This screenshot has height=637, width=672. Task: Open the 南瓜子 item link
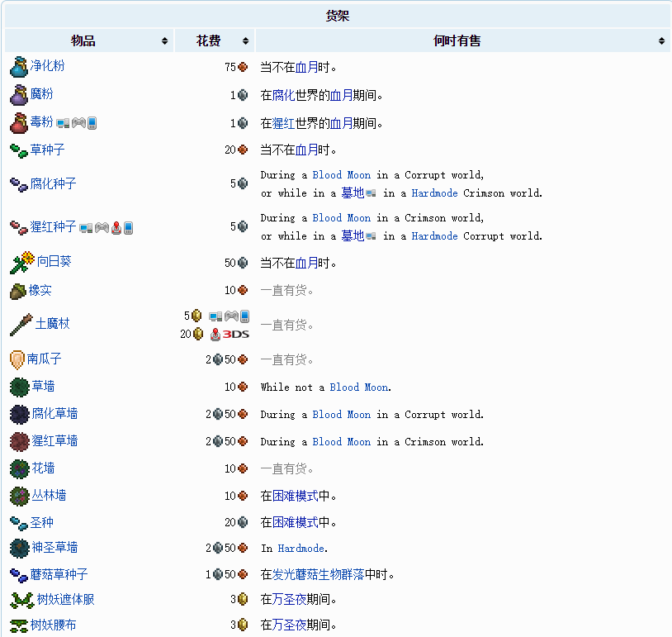[44, 359]
